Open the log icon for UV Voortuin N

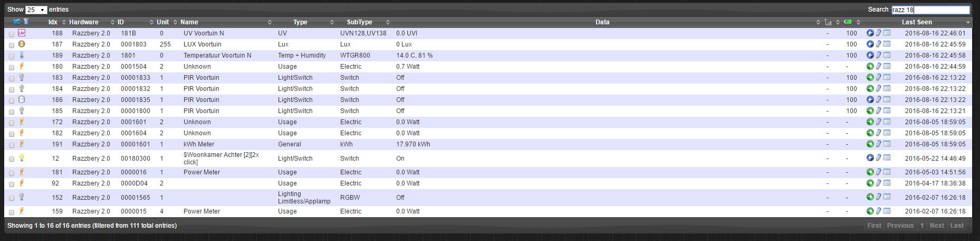(887, 33)
